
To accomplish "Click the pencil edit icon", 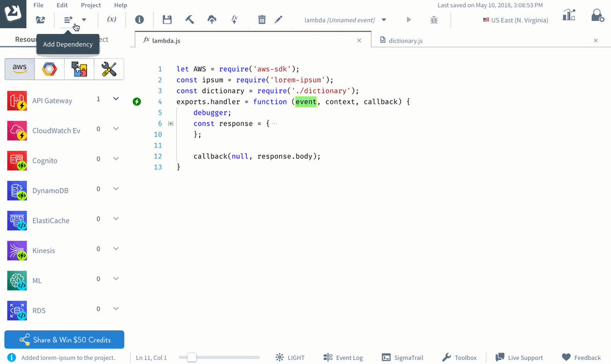I will click(x=278, y=20).
